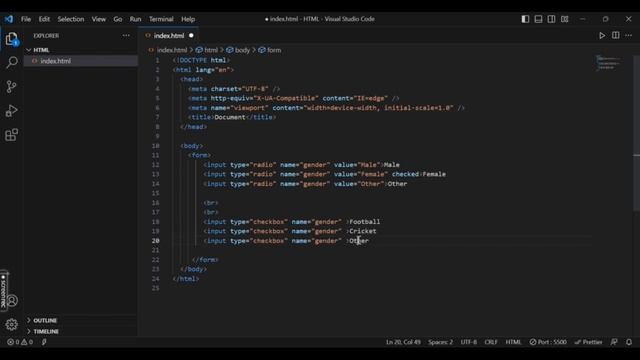Open the Edit menu

click(44, 19)
